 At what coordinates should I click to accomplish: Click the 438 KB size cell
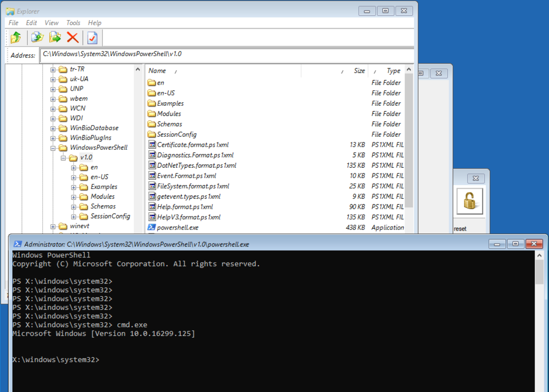pos(355,227)
